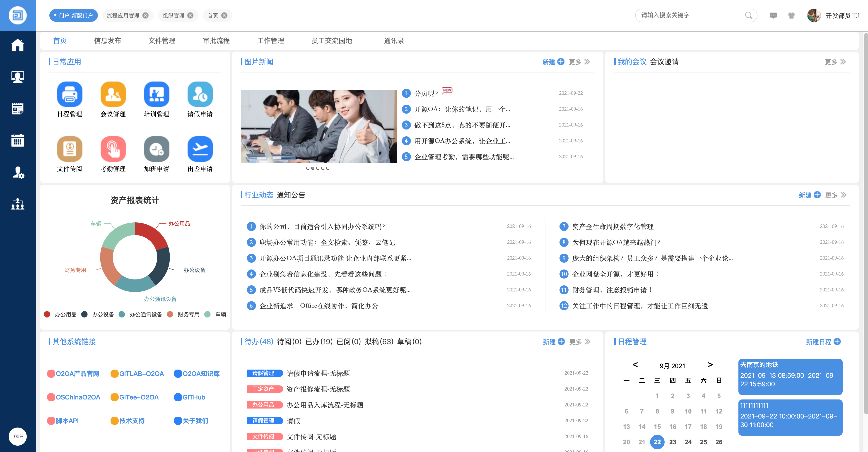Click the search magnifier icon
The image size is (868, 452).
[x=748, y=15]
